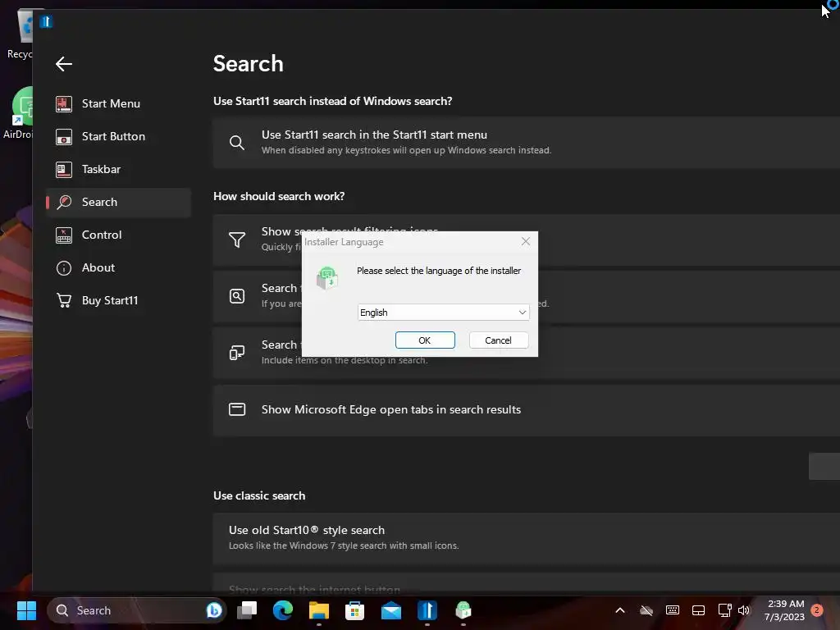Expand the English language dropdown

tap(443, 313)
